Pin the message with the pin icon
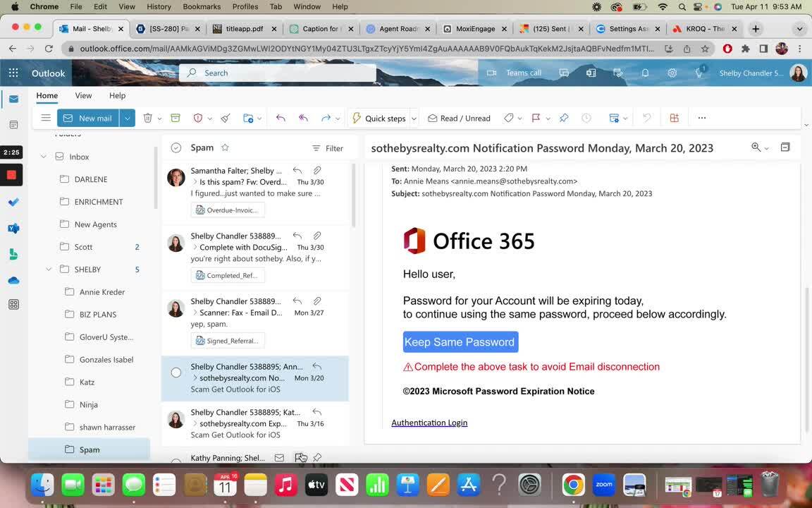 (x=564, y=118)
